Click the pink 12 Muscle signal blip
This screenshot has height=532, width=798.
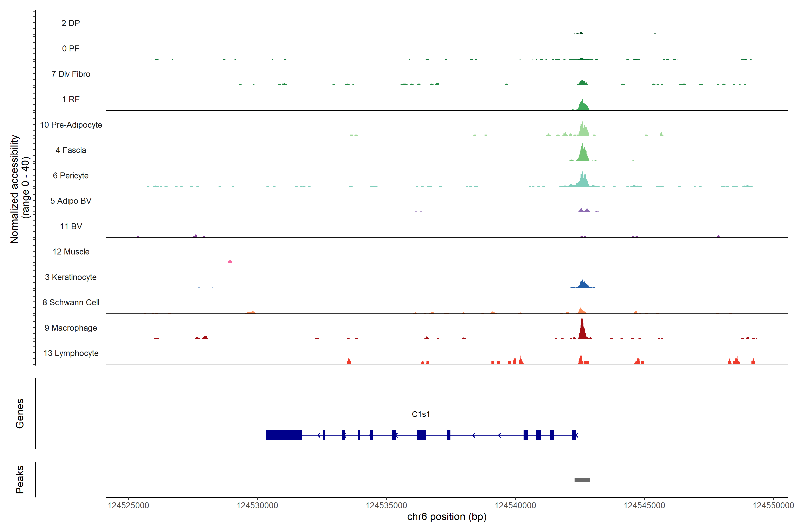(x=230, y=261)
